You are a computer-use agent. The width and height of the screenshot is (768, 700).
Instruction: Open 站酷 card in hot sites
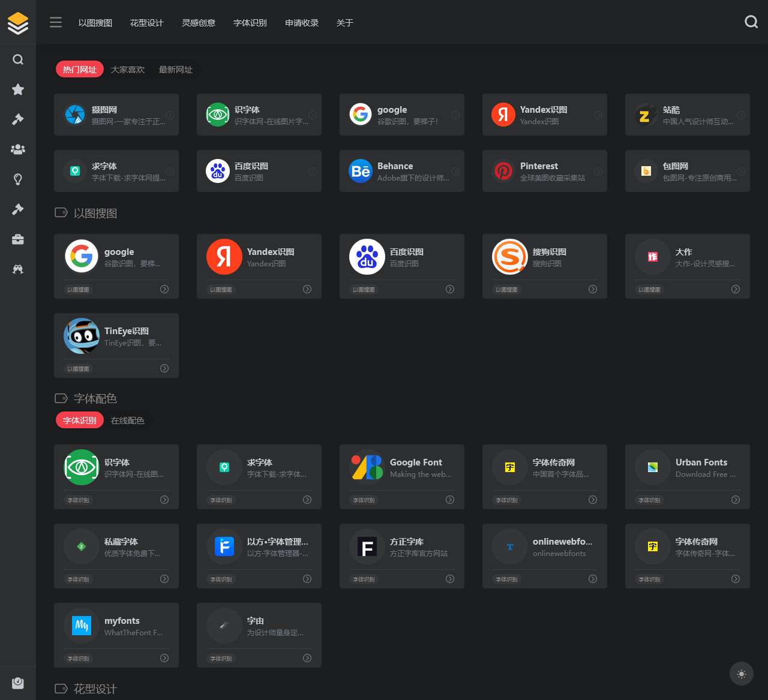point(688,115)
